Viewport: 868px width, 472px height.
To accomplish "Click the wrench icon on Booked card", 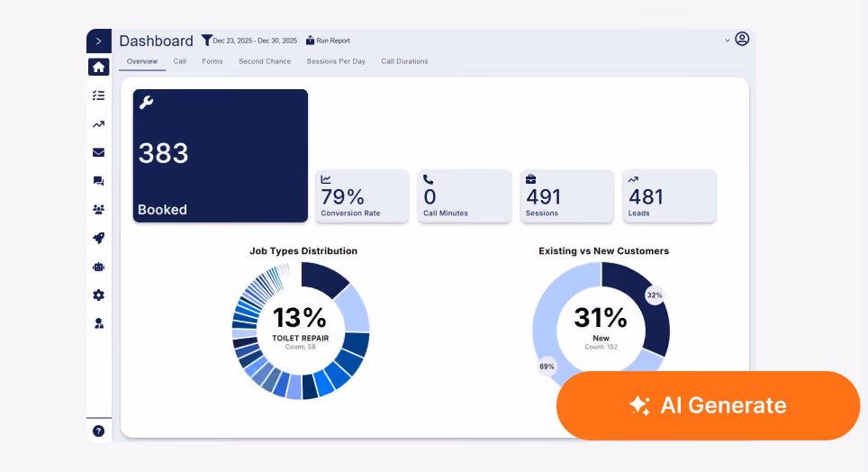I will click(x=146, y=102).
